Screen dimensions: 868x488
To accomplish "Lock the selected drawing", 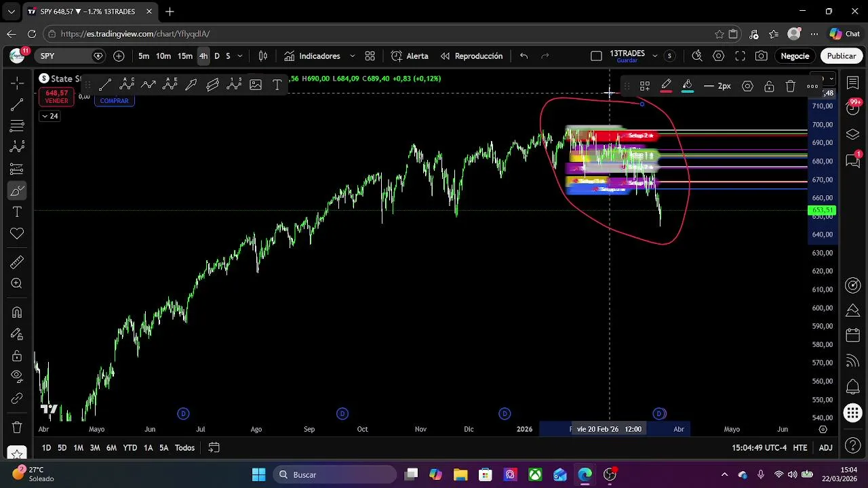I will coord(769,86).
